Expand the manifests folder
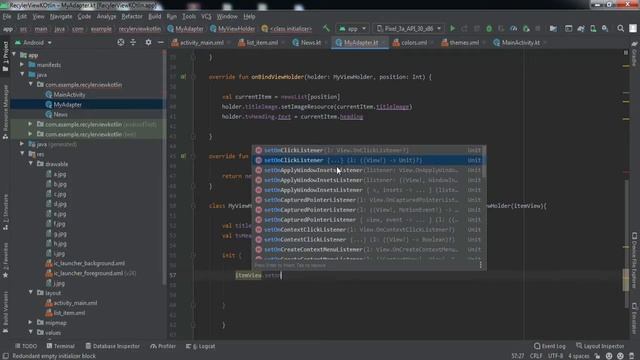 pyautogui.click(x=22, y=64)
